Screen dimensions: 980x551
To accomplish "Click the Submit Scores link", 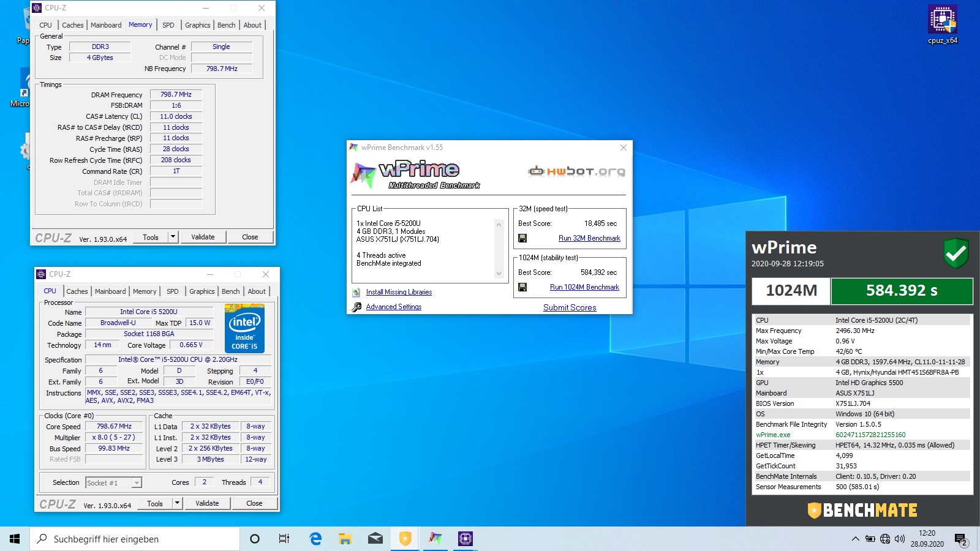I will (x=570, y=307).
